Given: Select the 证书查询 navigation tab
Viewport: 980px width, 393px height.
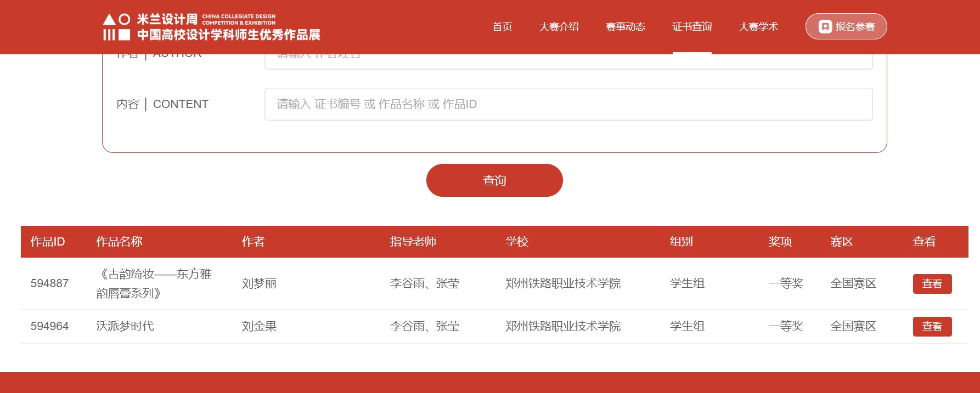Looking at the screenshot, I should 691,26.
